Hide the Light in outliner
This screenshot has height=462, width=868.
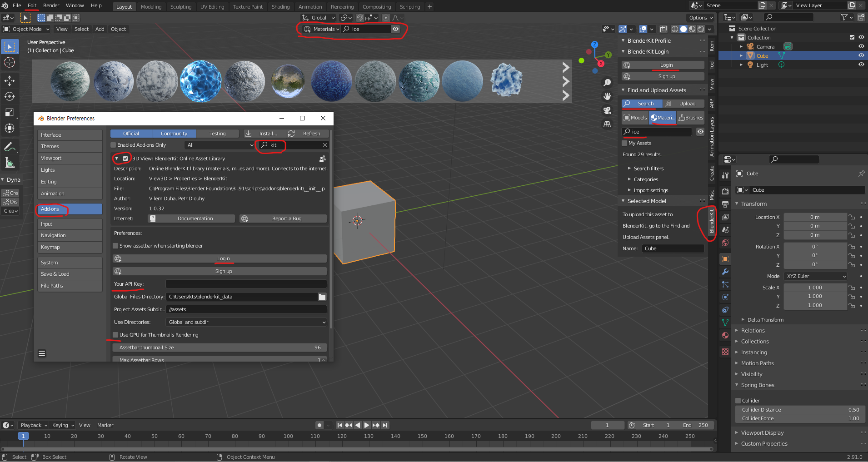[x=861, y=65]
